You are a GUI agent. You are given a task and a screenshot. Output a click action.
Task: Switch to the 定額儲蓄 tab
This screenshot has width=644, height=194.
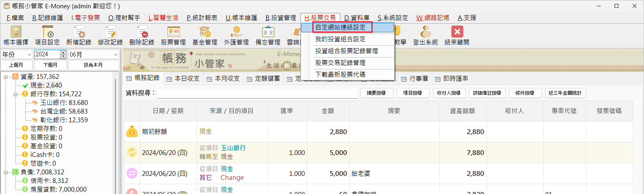coord(263,79)
